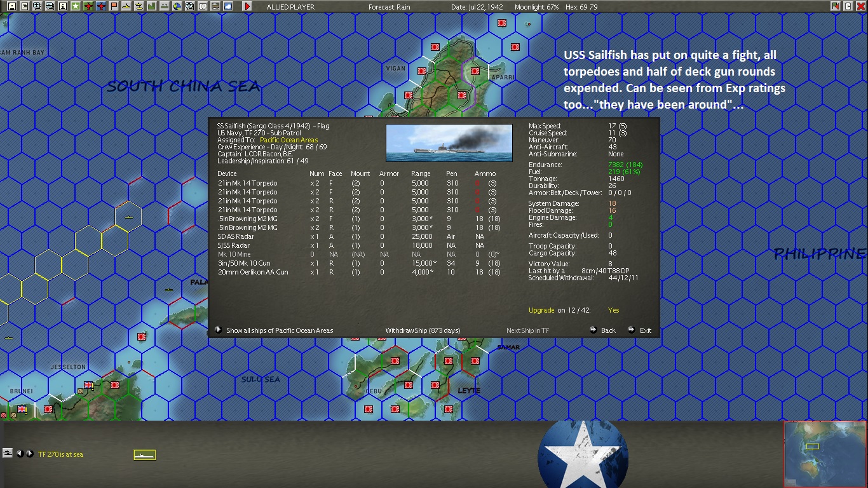Click the red X exit icon top right
This screenshot has height=488, width=868.
point(860,6)
